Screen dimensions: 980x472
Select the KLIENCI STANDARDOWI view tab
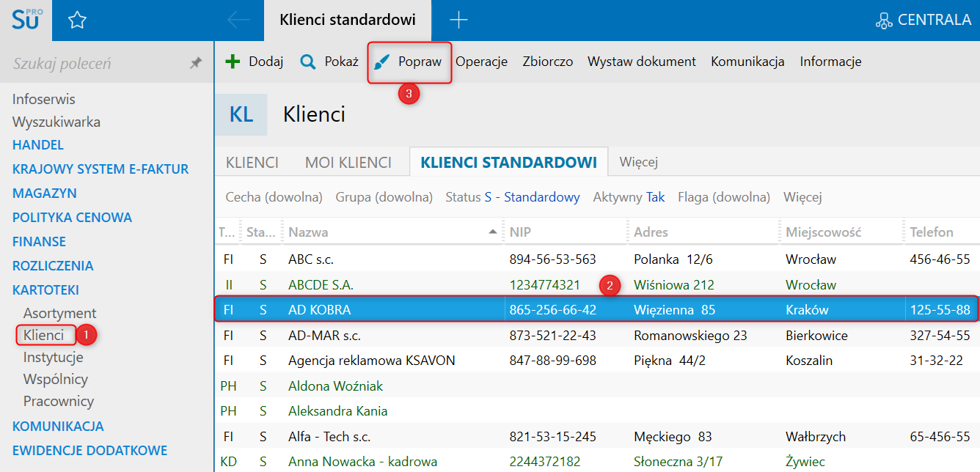[509, 162]
